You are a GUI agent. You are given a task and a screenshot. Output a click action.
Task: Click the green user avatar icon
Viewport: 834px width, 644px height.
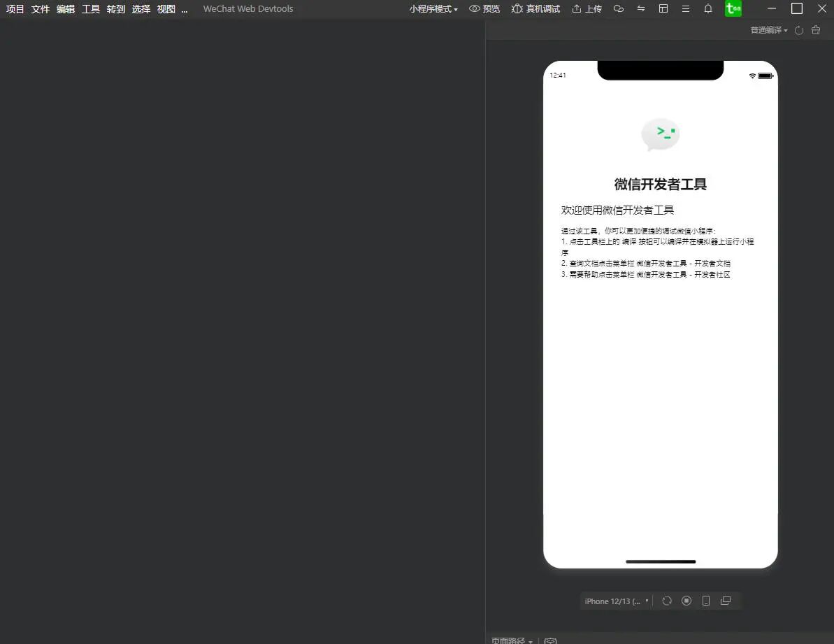[733, 8]
